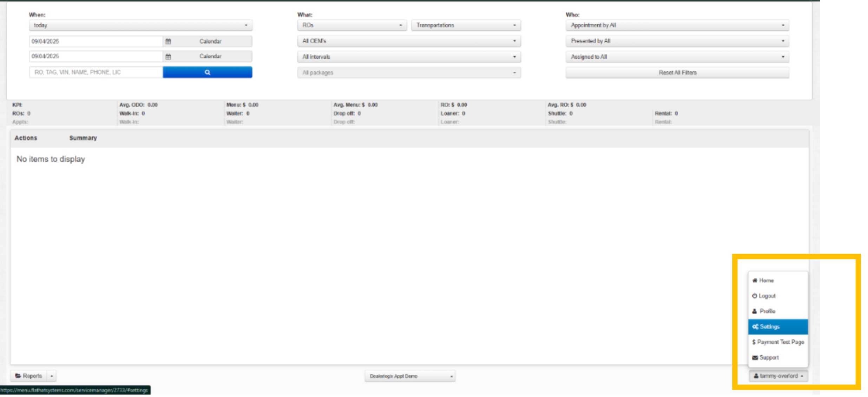Open the Payment Test Page
Screen dimensions: 868x397
[x=778, y=342]
